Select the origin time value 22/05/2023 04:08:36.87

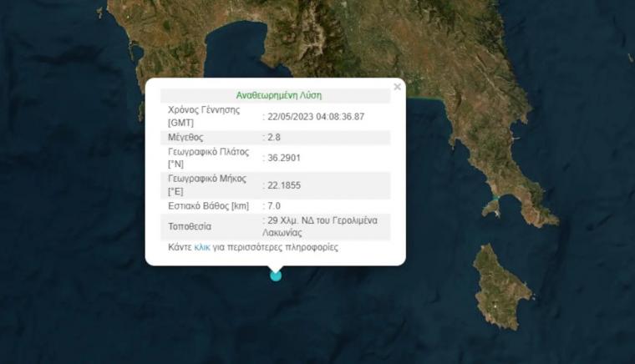click(316, 117)
